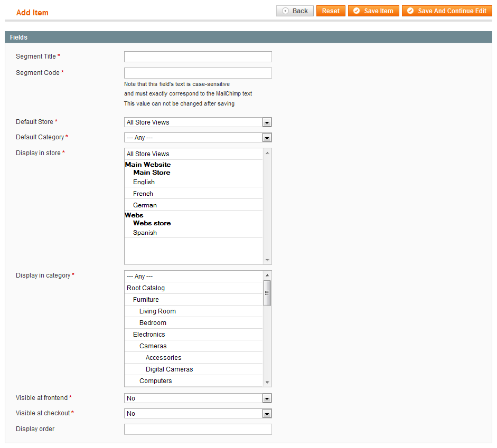Expand the Default Category dropdown

[x=198, y=138]
